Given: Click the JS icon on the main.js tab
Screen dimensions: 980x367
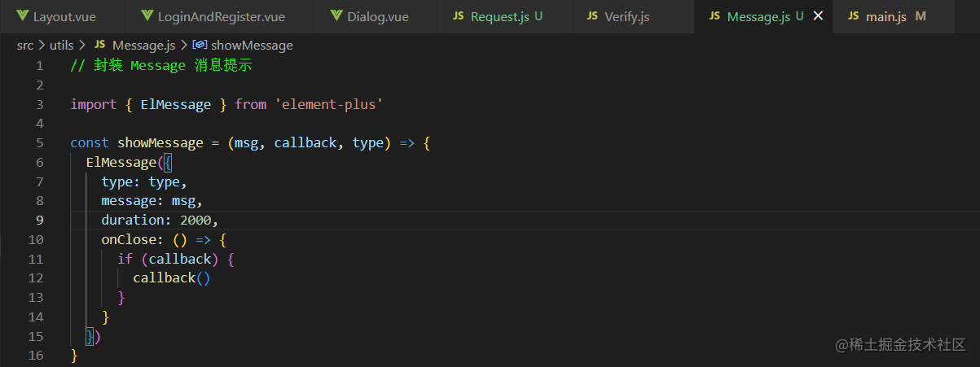Looking at the screenshot, I should click(x=854, y=16).
